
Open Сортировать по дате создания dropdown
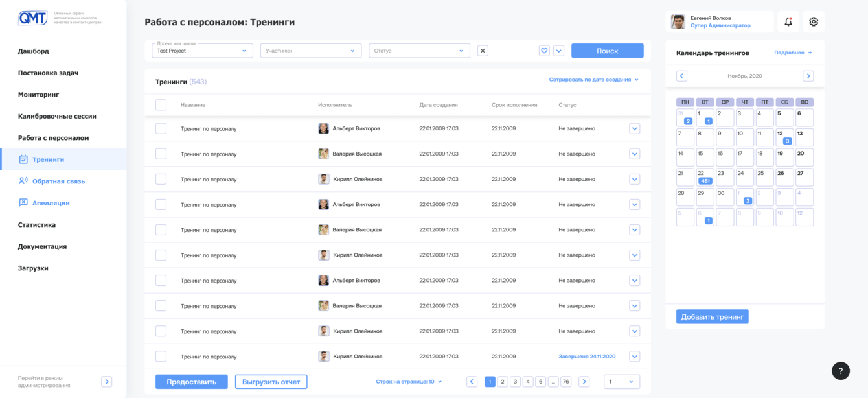tap(593, 80)
